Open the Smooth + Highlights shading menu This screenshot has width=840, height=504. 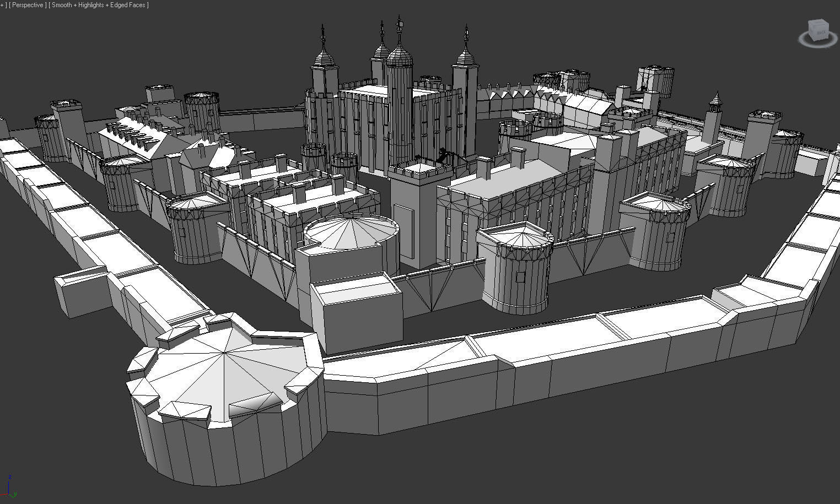[99, 5]
